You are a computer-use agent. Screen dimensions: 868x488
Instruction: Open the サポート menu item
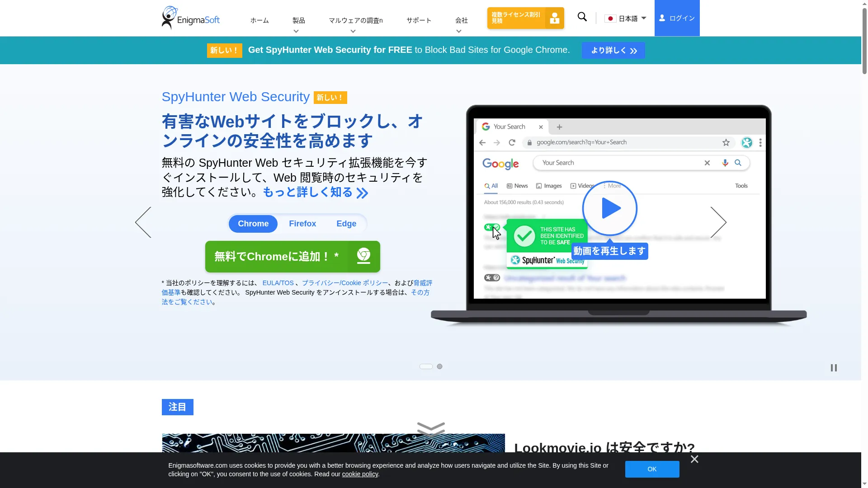pos(419,20)
